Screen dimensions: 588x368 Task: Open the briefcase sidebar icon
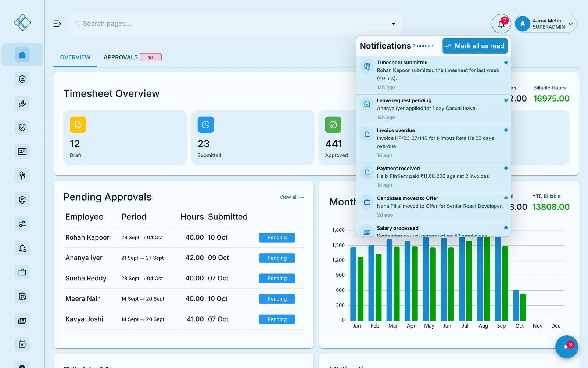22,272
